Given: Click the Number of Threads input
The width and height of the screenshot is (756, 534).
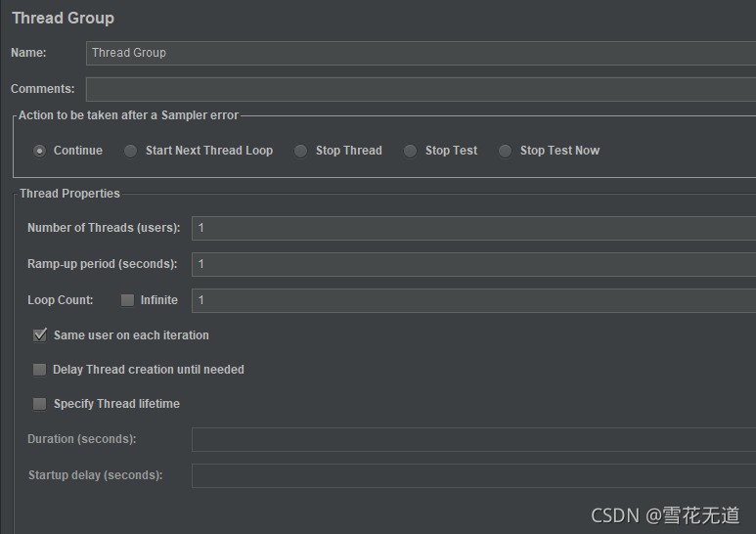Looking at the screenshot, I should [474, 228].
